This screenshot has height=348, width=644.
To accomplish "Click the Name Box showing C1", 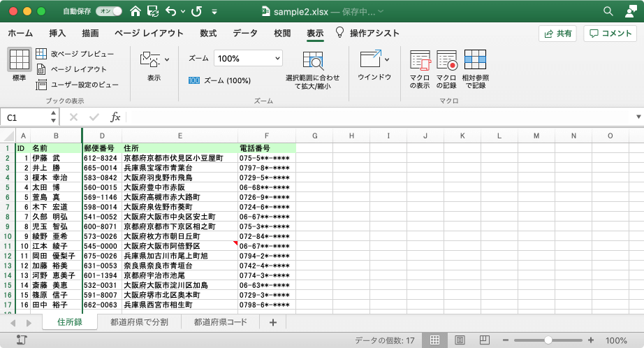I will 25,118.
